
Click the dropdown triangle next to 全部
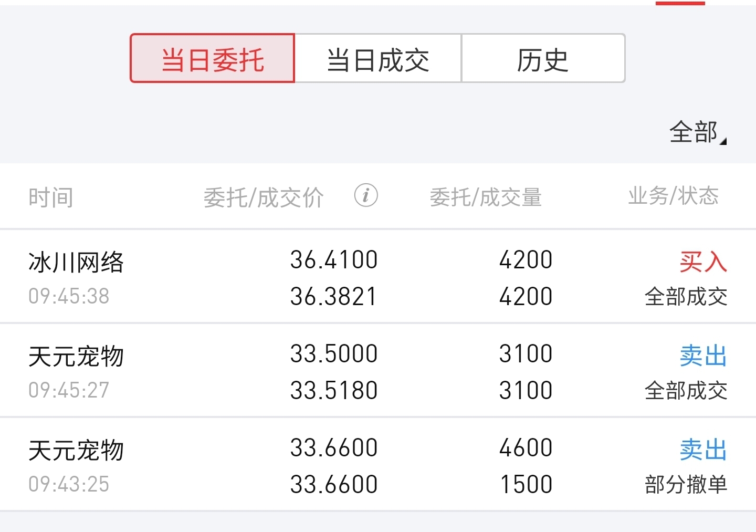point(723,141)
